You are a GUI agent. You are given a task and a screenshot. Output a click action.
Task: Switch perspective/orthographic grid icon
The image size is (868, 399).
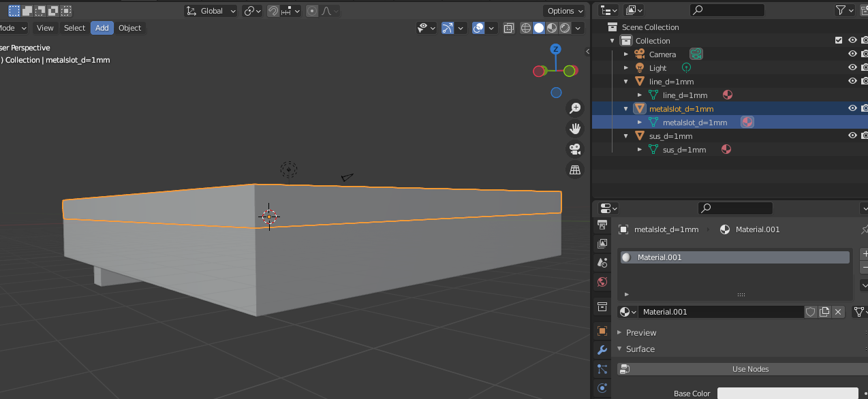[x=575, y=170]
